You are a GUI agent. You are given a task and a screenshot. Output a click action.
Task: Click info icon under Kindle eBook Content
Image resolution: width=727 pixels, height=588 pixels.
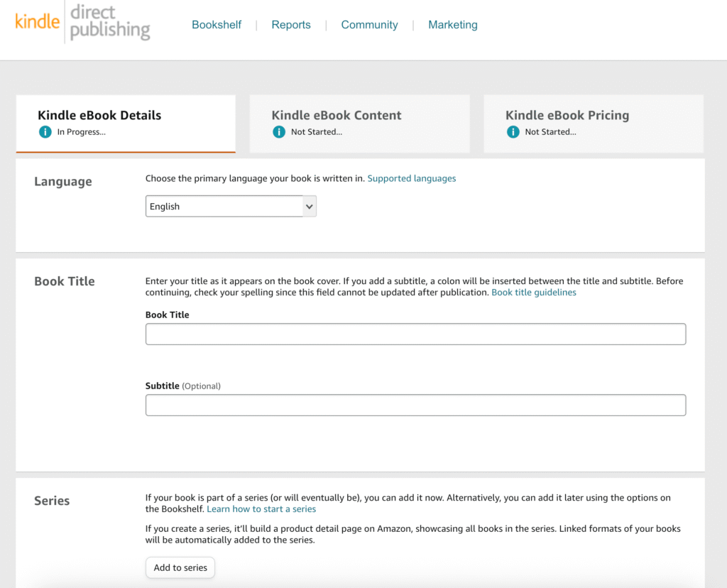click(279, 132)
